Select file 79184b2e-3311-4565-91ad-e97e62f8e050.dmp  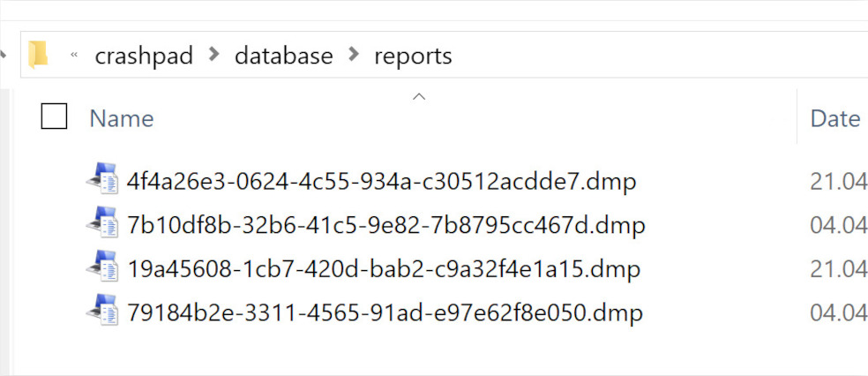[x=385, y=313]
